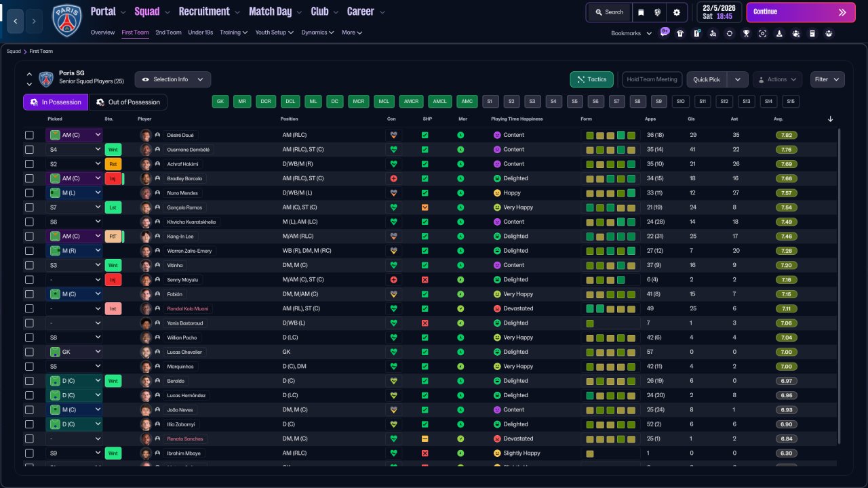Image resolution: width=868 pixels, height=488 pixels.
Task: Tick the checkbox for Gonçalo Ramos
Action: click(29, 207)
